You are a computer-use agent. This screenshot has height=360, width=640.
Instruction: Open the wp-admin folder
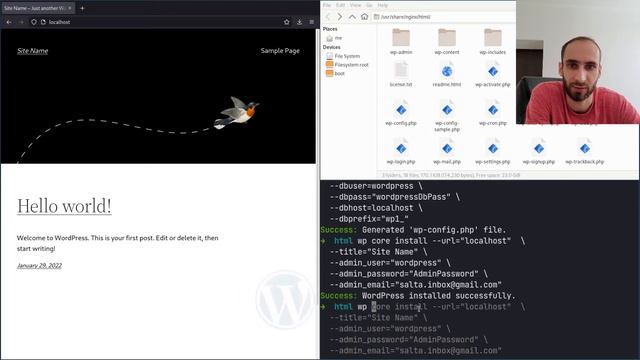(401, 42)
